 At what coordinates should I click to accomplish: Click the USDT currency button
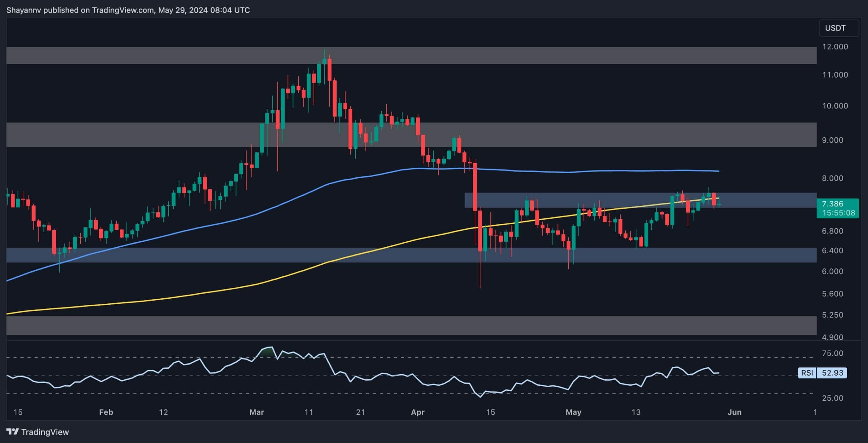(839, 28)
